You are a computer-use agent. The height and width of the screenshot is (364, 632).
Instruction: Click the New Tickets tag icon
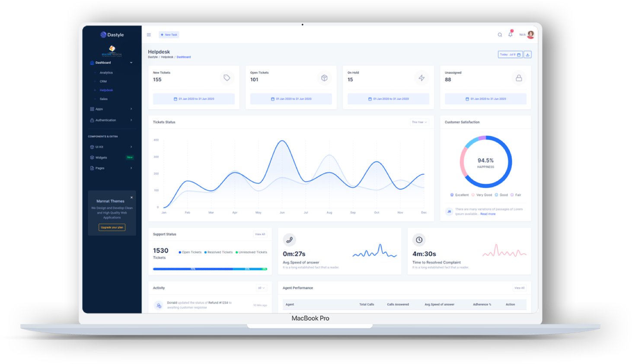pos(227,78)
